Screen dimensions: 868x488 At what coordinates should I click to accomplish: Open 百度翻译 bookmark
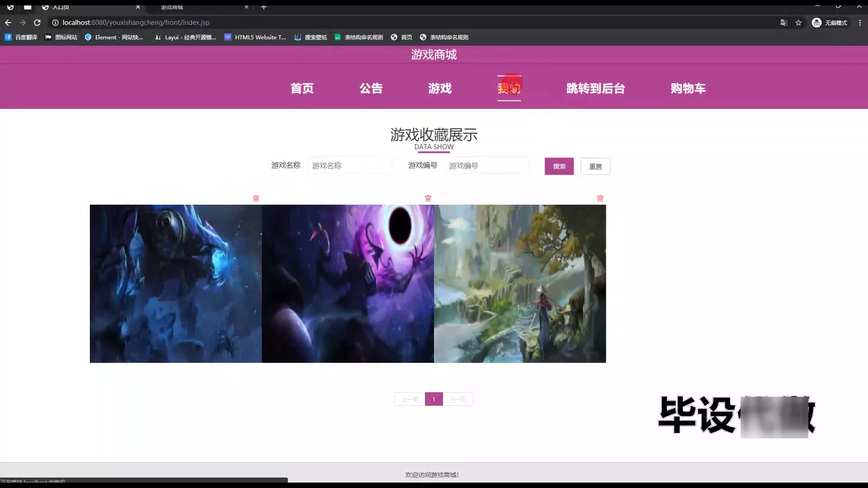point(21,37)
